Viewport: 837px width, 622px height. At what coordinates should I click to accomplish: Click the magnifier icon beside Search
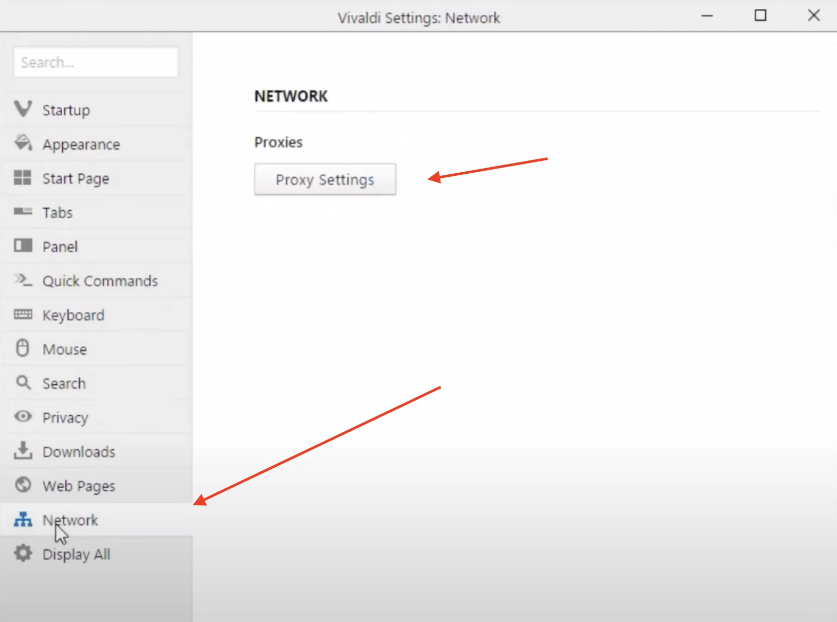23,382
